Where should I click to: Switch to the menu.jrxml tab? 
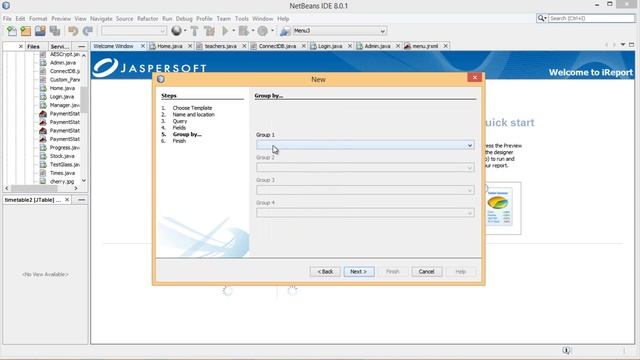(424, 46)
